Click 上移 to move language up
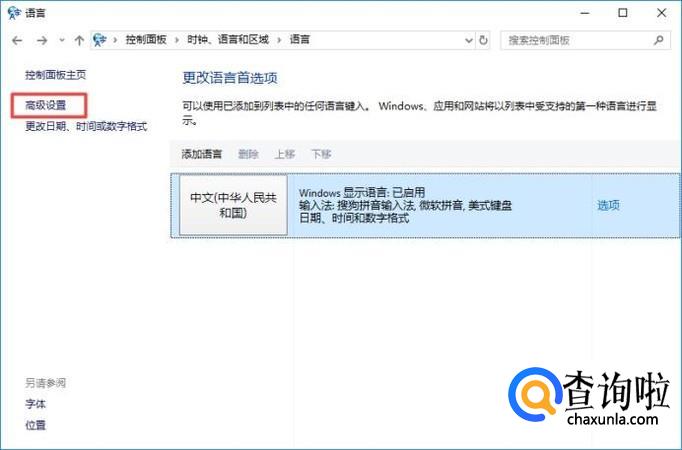The width and height of the screenshot is (682, 450). pyautogui.click(x=285, y=154)
